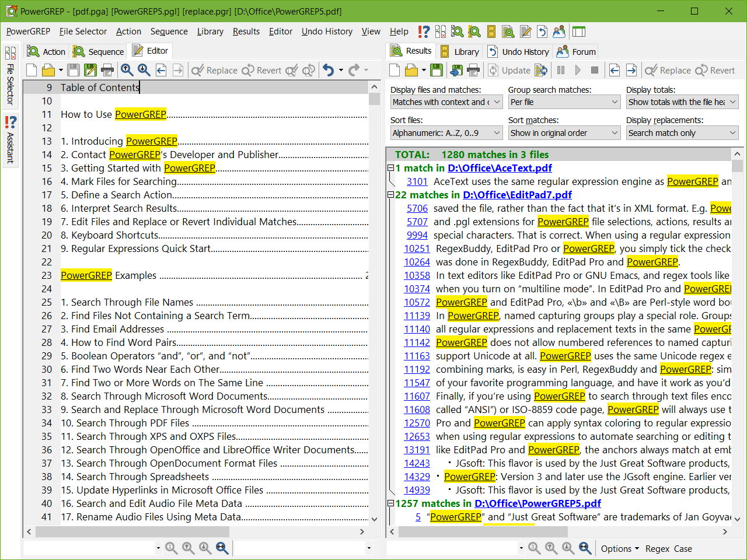Click the Forum people icon in main toolbar

pos(559,32)
